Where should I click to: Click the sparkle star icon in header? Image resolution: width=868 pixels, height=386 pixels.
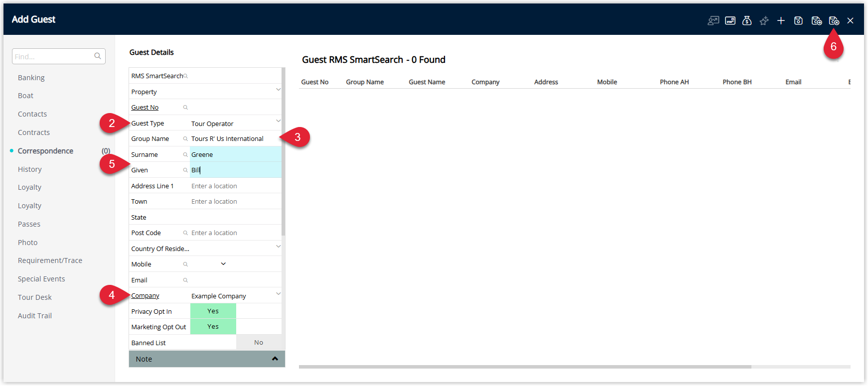(764, 20)
